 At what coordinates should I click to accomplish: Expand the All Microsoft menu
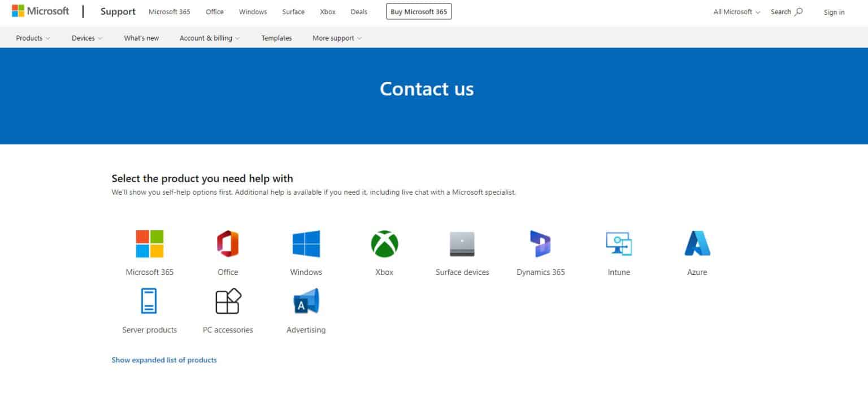coord(735,11)
